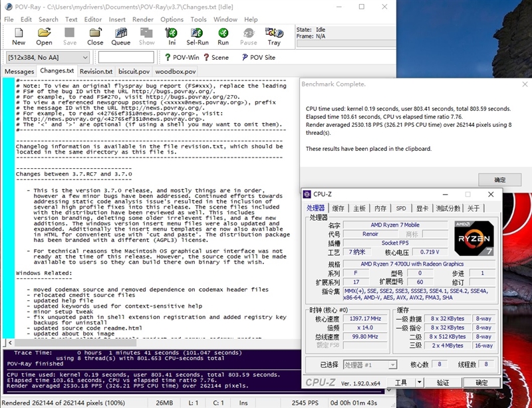
Task: Click the Close file toolbar icon
Action: coord(95,36)
